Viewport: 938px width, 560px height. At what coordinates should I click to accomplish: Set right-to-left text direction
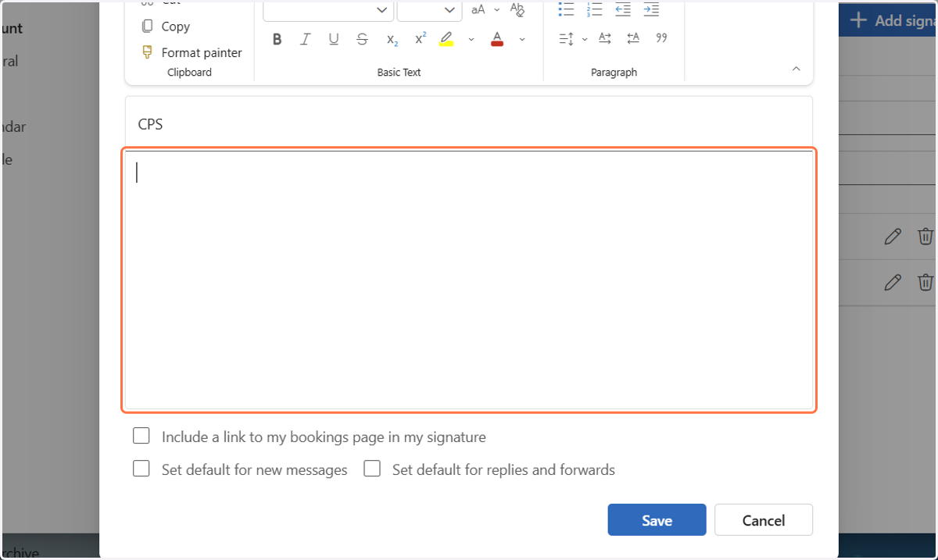pyautogui.click(x=633, y=37)
